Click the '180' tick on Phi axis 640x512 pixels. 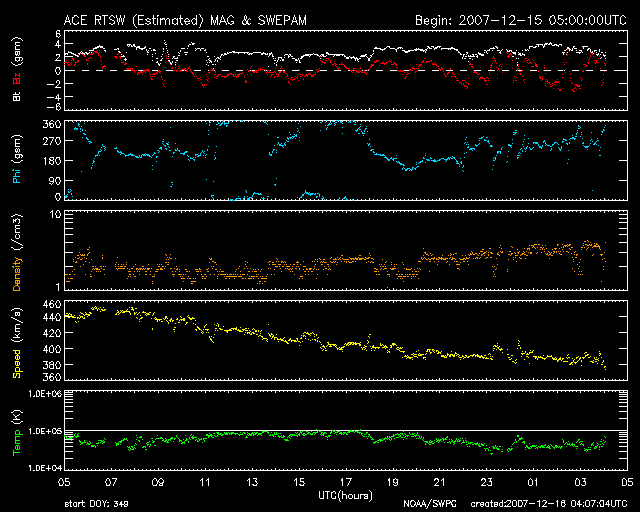coord(52,161)
